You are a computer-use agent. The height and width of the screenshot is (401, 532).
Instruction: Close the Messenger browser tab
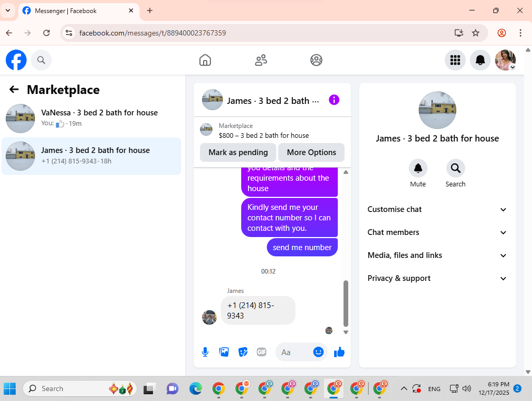[x=131, y=10]
